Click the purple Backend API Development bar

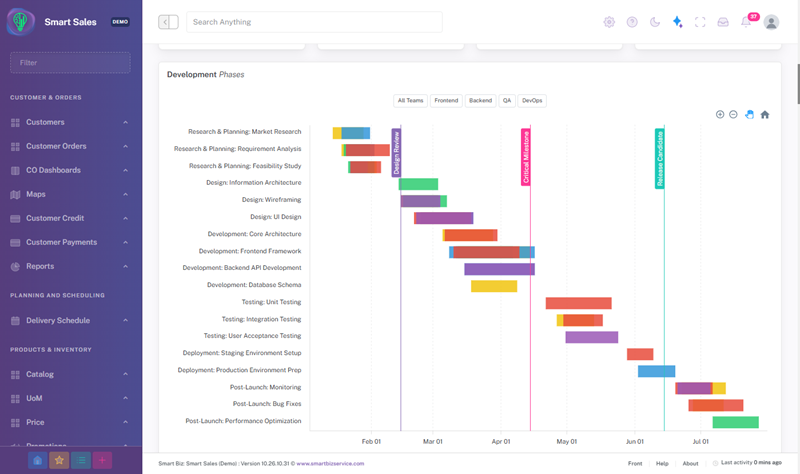pos(499,269)
